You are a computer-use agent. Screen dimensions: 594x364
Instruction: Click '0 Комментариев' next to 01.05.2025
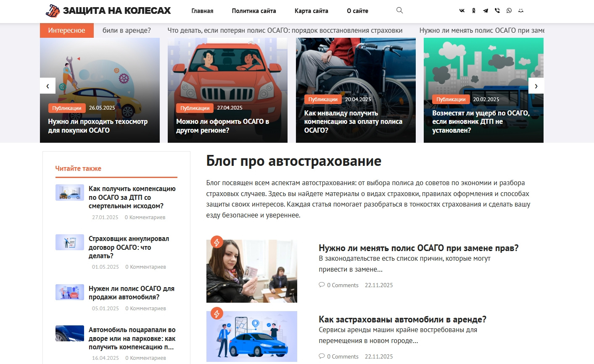coord(145,267)
